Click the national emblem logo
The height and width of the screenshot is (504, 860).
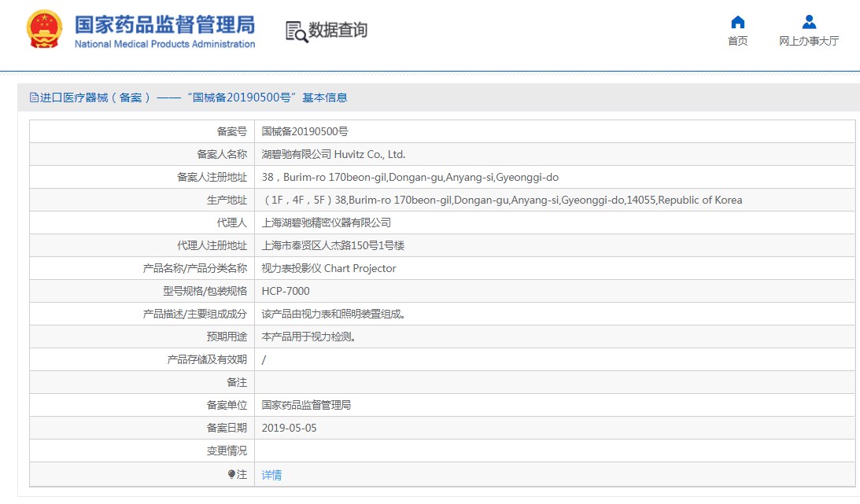click(44, 28)
